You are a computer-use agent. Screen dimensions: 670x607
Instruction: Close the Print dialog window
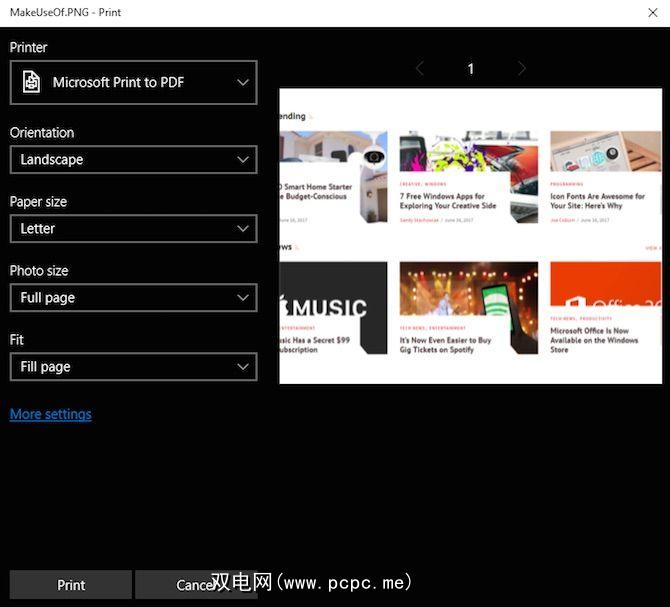point(652,12)
